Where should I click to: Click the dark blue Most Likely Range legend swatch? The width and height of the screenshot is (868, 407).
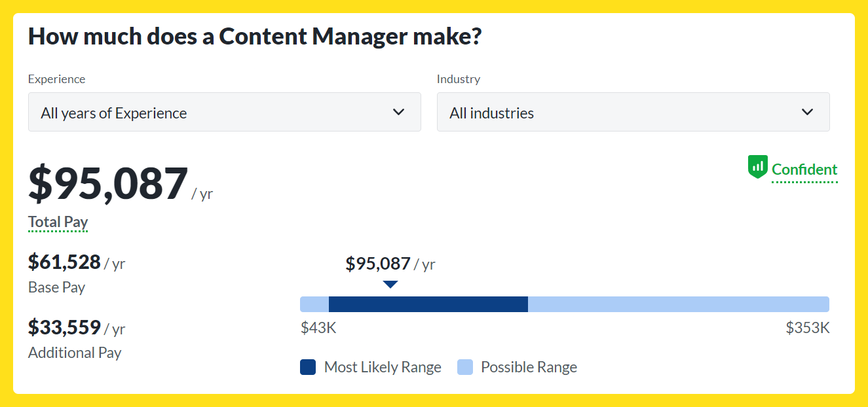tap(308, 367)
